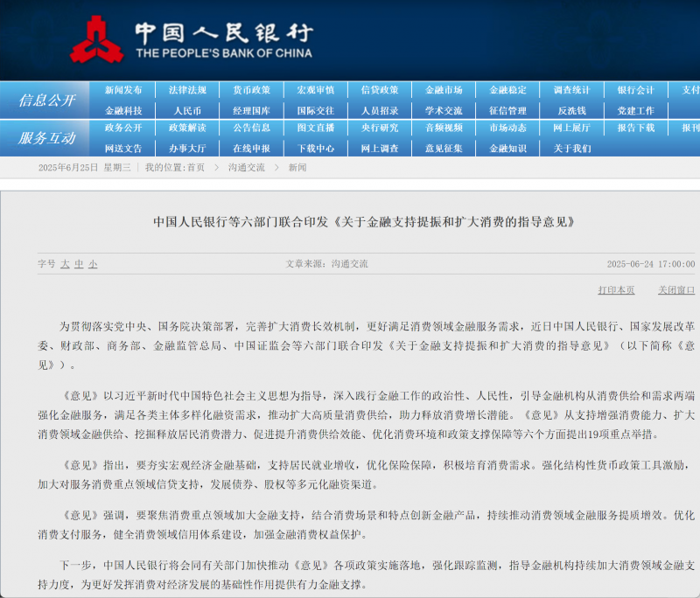Viewport: 700px width, 598px height.
Task: Go to 下载中心 page
Action: (316, 149)
